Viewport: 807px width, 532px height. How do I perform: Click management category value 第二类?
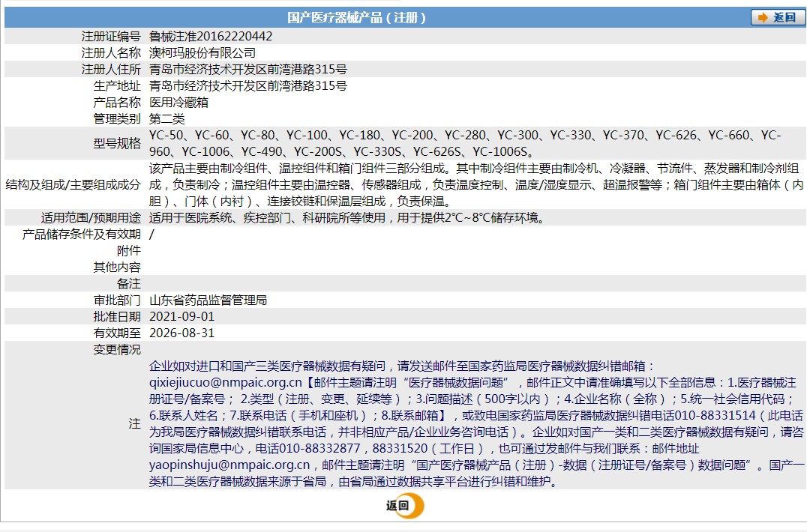[166, 118]
